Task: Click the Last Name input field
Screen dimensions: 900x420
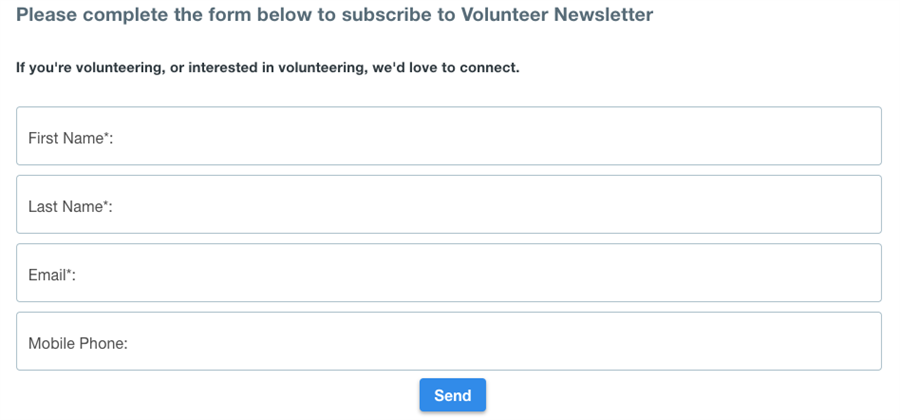Action: tap(449, 204)
